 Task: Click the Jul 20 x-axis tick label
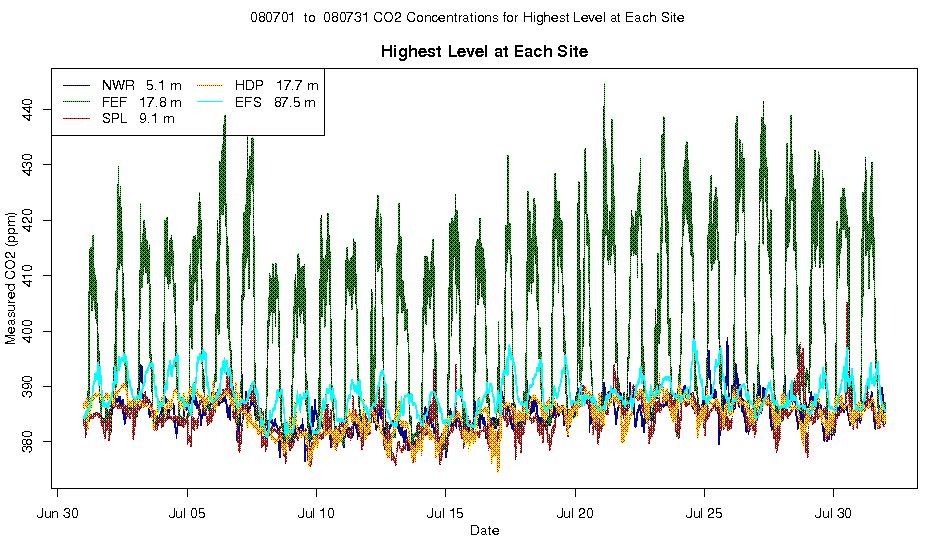575,514
